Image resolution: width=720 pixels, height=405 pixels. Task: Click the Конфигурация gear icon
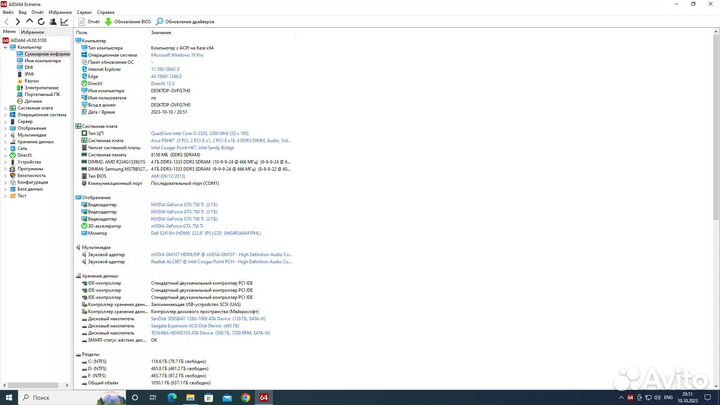[x=12, y=182]
